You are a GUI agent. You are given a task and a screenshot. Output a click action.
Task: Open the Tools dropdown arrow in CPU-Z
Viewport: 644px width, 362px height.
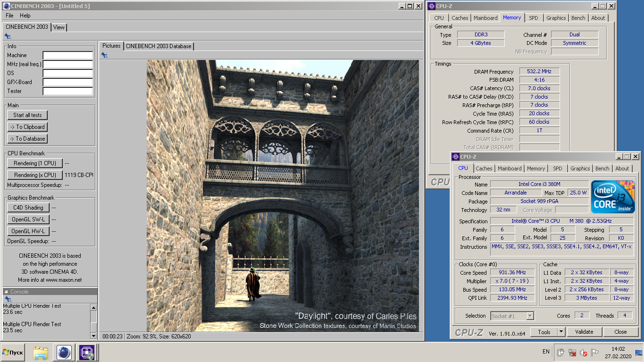point(561,332)
